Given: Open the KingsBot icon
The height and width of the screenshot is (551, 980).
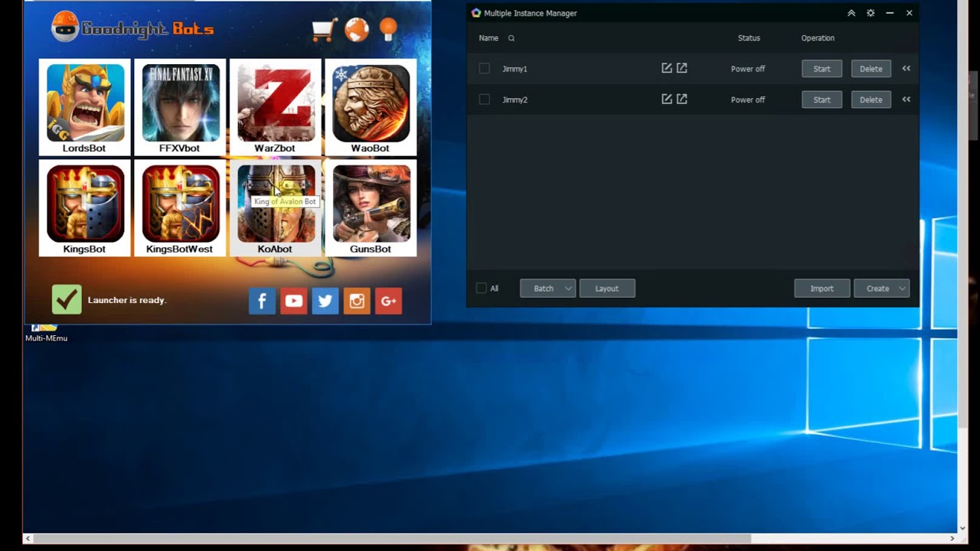Looking at the screenshot, I should click(84, 208).
